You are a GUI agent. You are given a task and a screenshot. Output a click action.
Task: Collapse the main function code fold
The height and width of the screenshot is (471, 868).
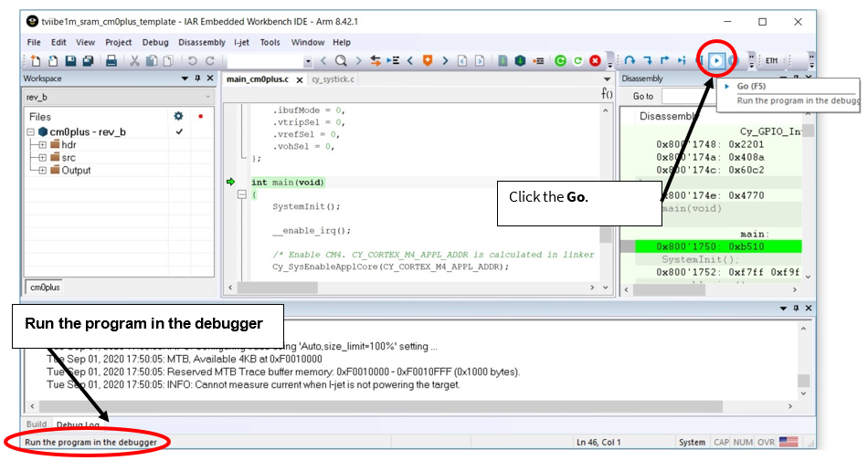point(241,194)
